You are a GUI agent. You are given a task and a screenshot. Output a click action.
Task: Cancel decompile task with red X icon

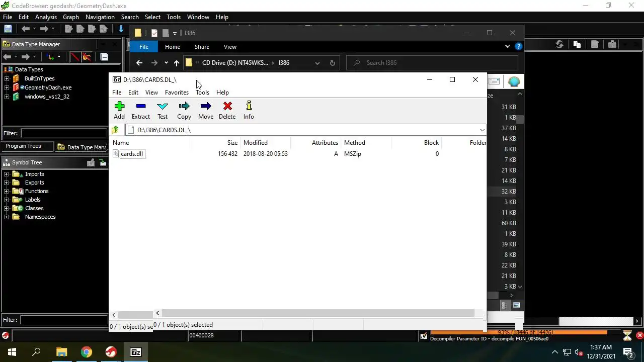coord(639,335)
